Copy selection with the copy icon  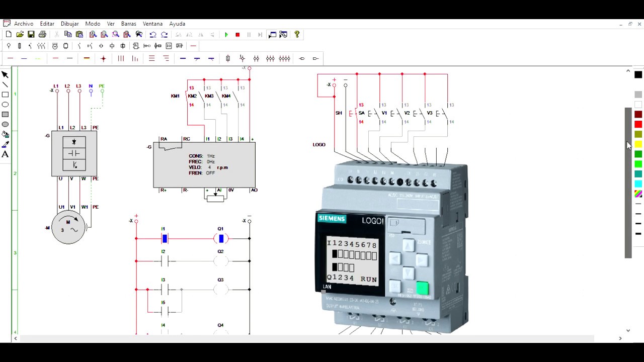tap(68, 35)
